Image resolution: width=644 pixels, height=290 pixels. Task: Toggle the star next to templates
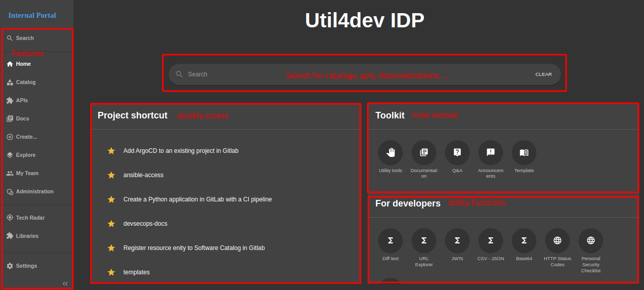[111, 272]
